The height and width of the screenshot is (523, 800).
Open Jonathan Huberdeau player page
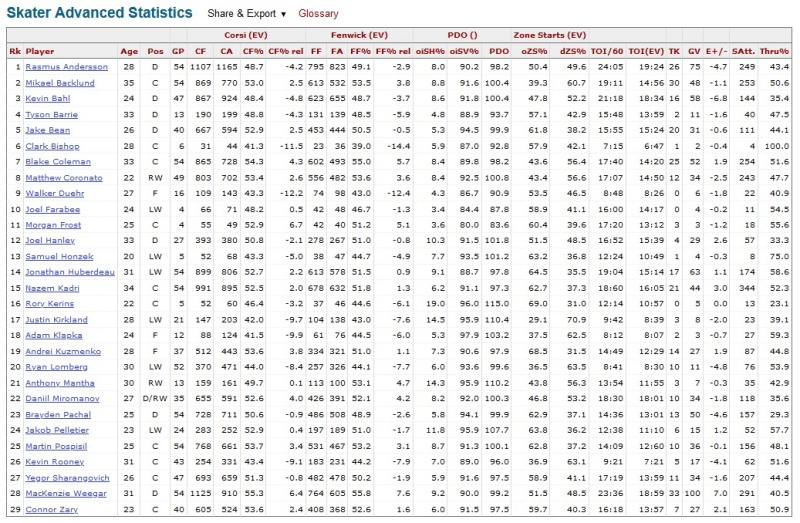tap(70, 272)
